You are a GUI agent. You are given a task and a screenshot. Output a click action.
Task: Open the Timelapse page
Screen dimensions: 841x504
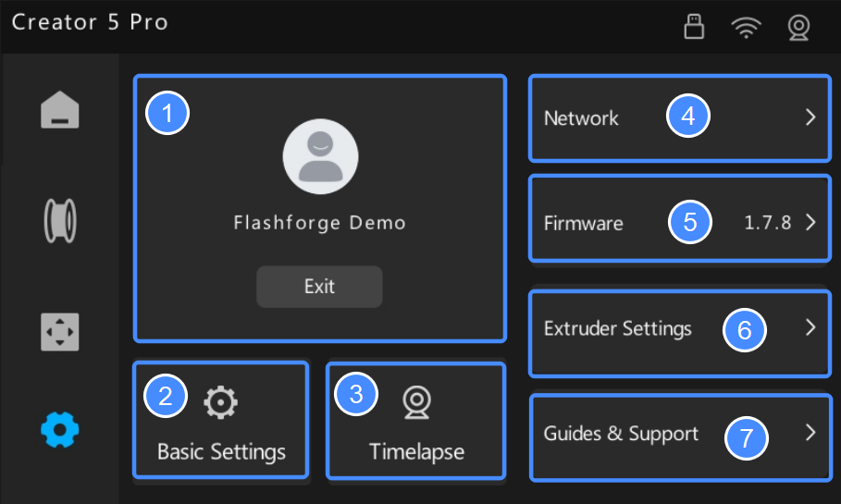point(416,420)
